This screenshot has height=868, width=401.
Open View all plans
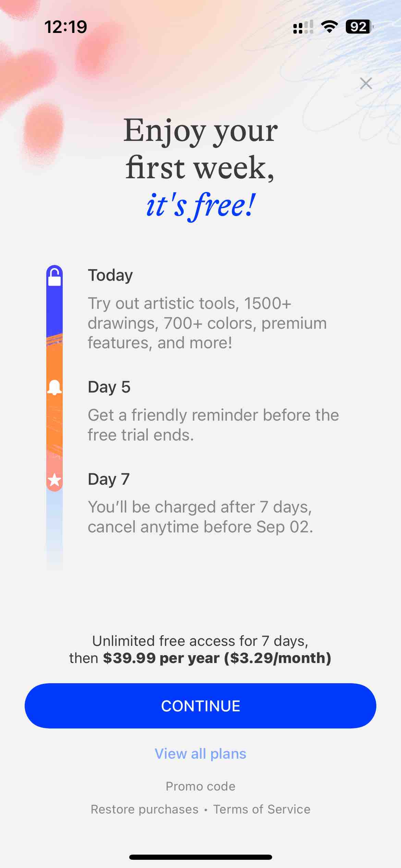(x=200, y=754)
